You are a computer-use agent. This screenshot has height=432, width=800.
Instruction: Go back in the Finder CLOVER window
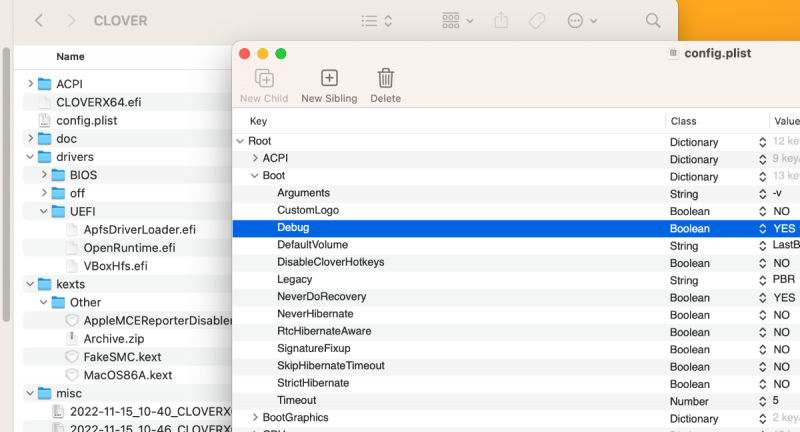[x=39, y=21]
